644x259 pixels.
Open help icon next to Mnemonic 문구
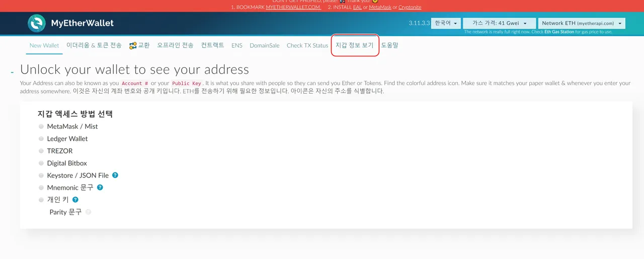100,187
